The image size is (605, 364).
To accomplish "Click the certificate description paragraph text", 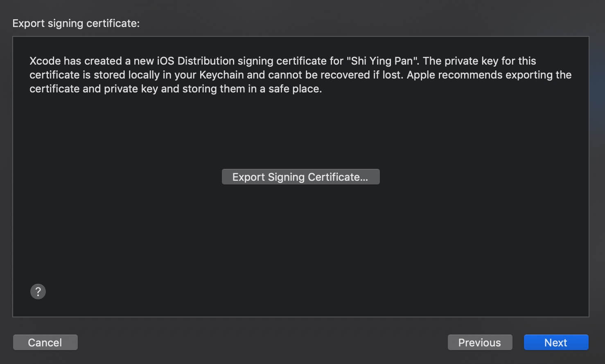I will tap(300, 75).
